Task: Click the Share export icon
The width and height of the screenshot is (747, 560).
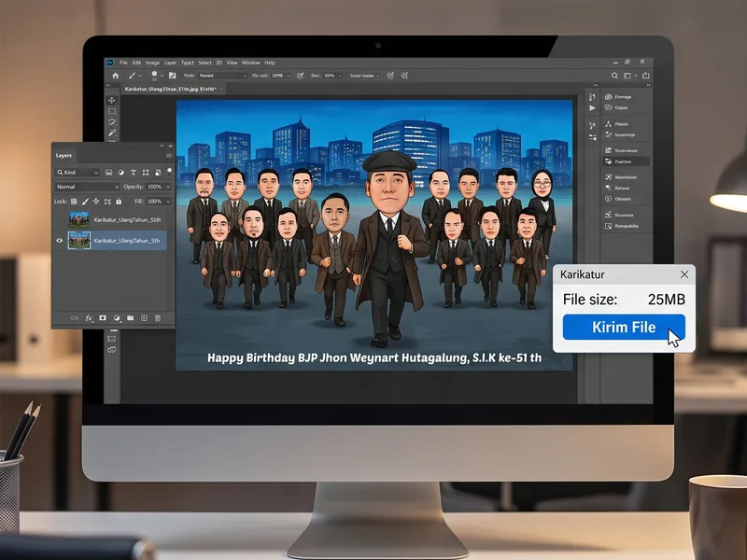Action: 646,76
